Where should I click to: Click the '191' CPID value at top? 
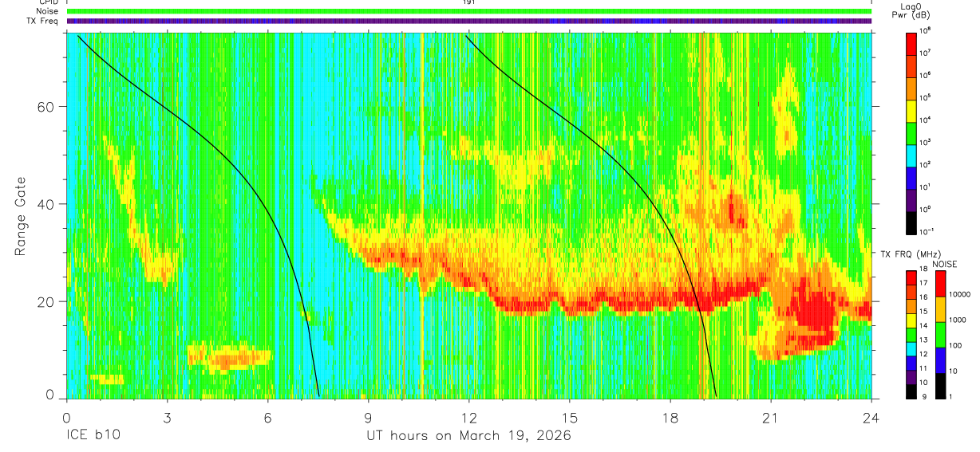coord(469,2)
